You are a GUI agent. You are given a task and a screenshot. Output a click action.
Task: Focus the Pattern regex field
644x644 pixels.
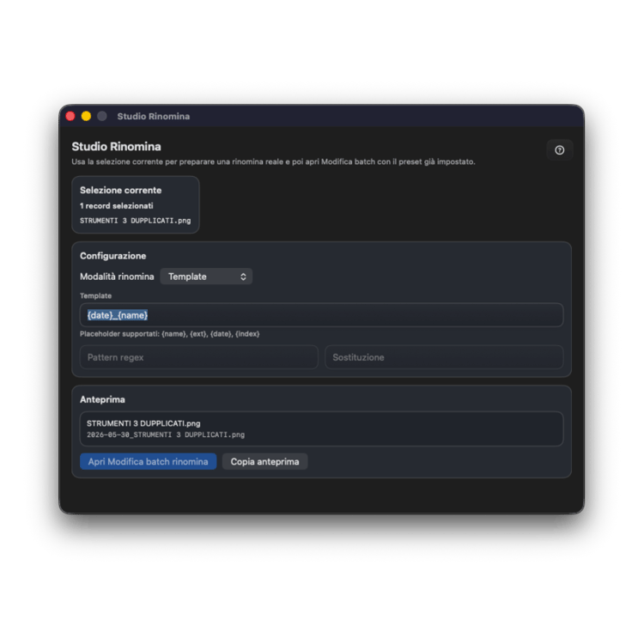click(x=199, y=357)
